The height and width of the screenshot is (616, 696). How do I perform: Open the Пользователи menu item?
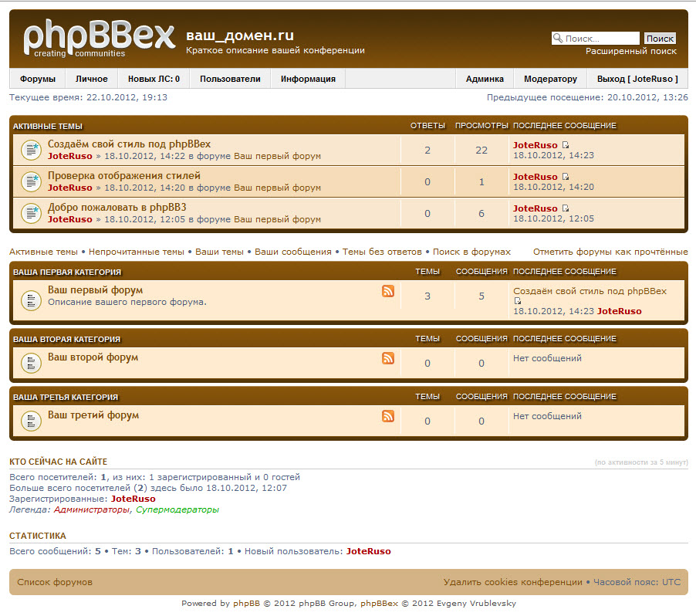point(230,79)
